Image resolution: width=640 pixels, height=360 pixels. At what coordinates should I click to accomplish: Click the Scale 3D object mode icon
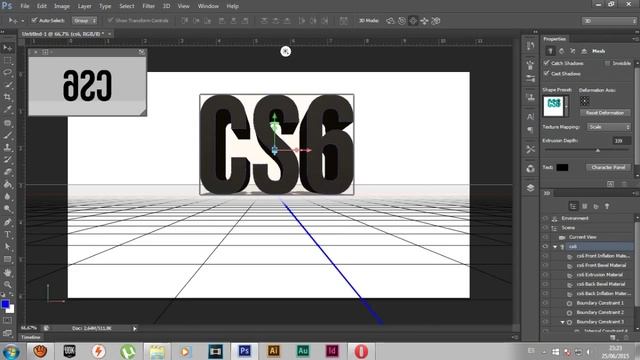(436, 20)
